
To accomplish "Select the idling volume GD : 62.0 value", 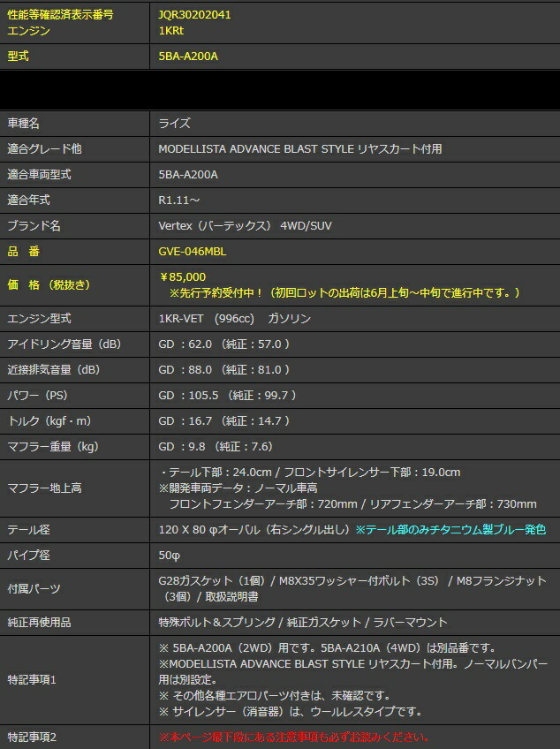I will (x=224, y=344).
